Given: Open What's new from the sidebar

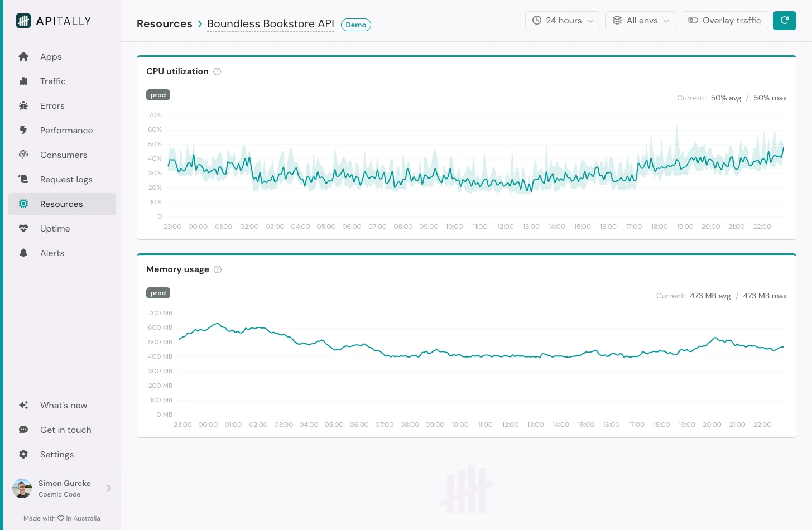Looking at the screenshot, I should pos(63,405).
